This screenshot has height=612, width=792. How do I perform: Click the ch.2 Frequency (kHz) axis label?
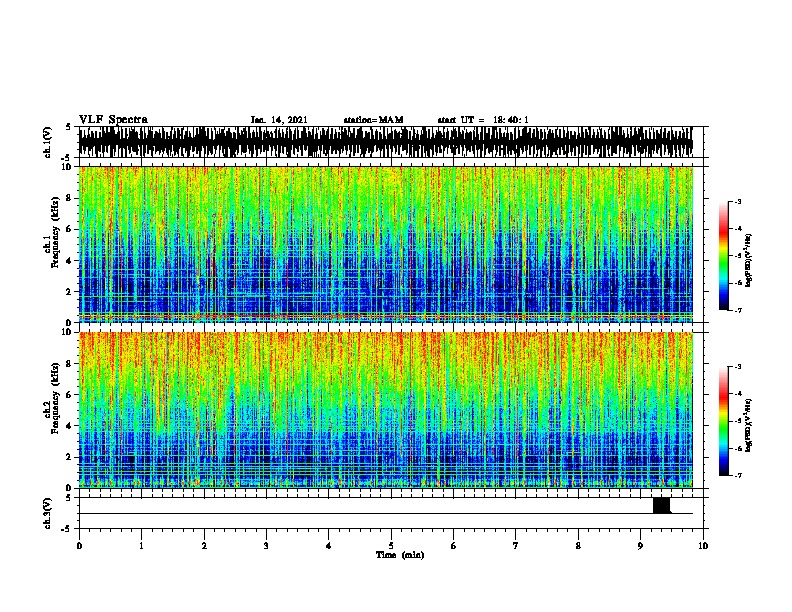coord(52,398)
